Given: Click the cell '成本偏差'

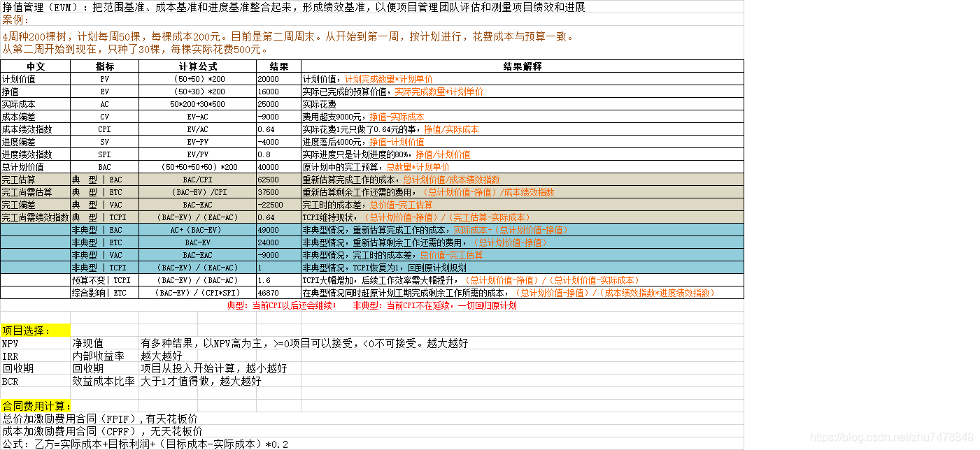Looking at the screenshot, I should (x=36, y=117).
